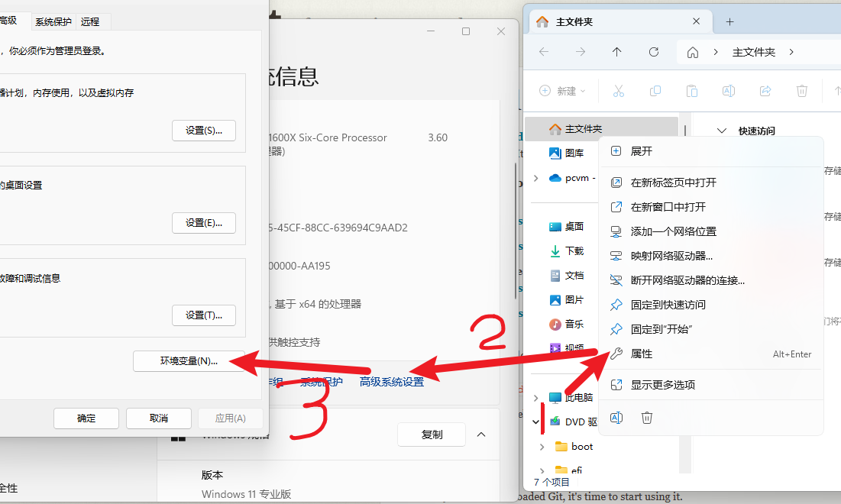
Task: Click the rename icon at context menu bottom
Action: coord(616,418)
